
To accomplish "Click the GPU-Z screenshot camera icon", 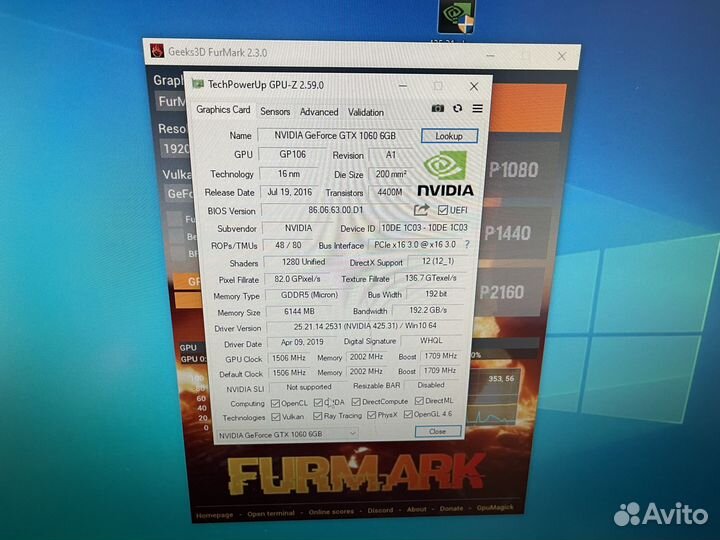I will [438, 108].
